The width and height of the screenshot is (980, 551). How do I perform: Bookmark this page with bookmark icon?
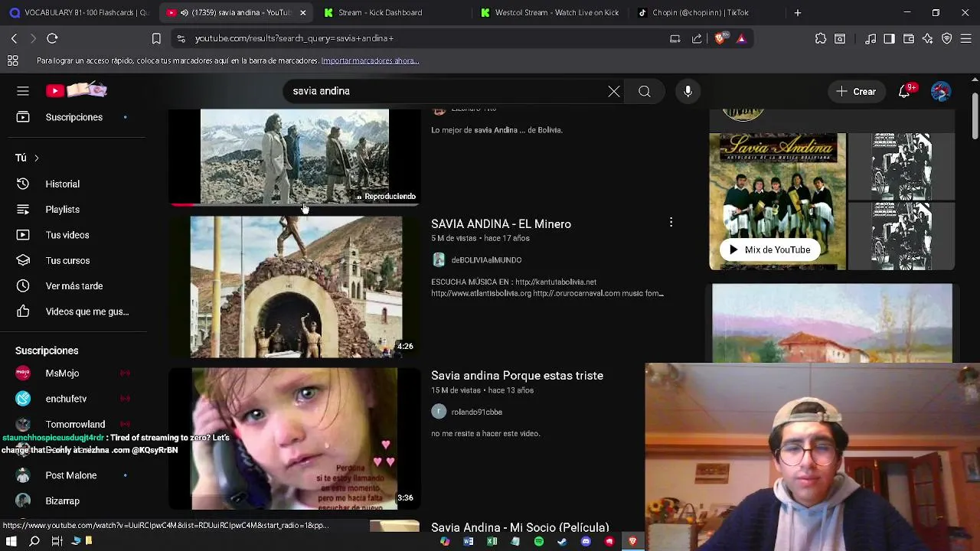(156, 38)
